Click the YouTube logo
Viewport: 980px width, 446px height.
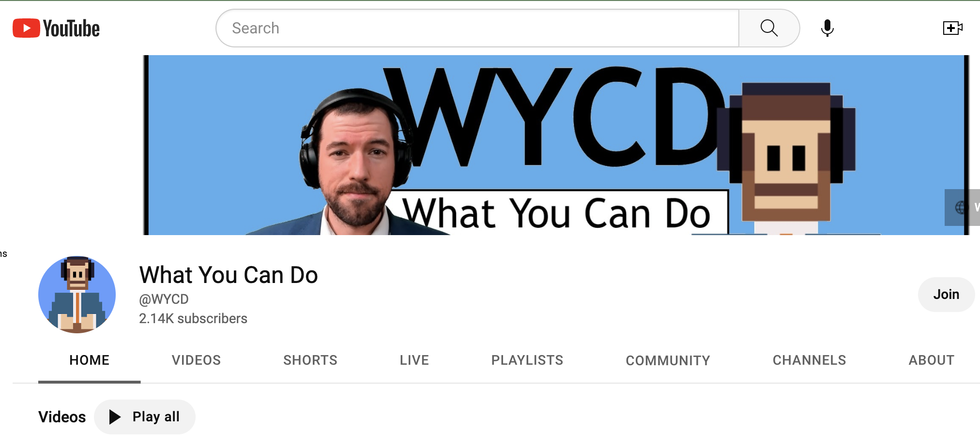(x=55, y=28)
